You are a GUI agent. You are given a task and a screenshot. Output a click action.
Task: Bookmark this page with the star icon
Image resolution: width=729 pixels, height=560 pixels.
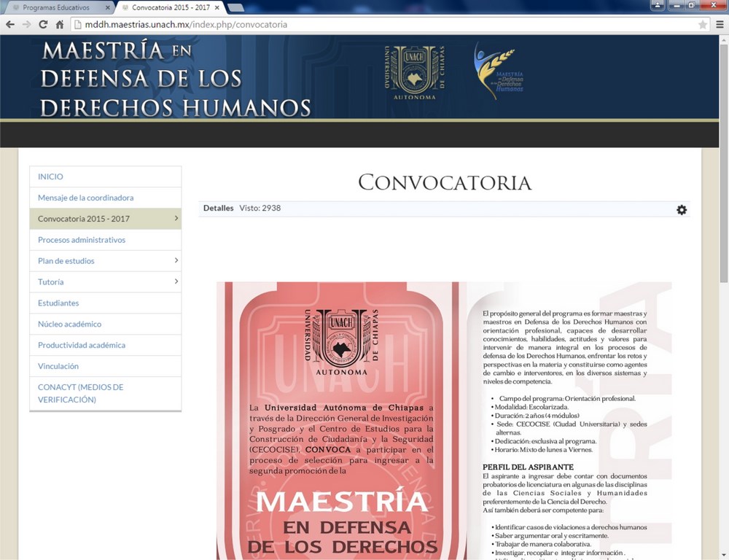703,25
